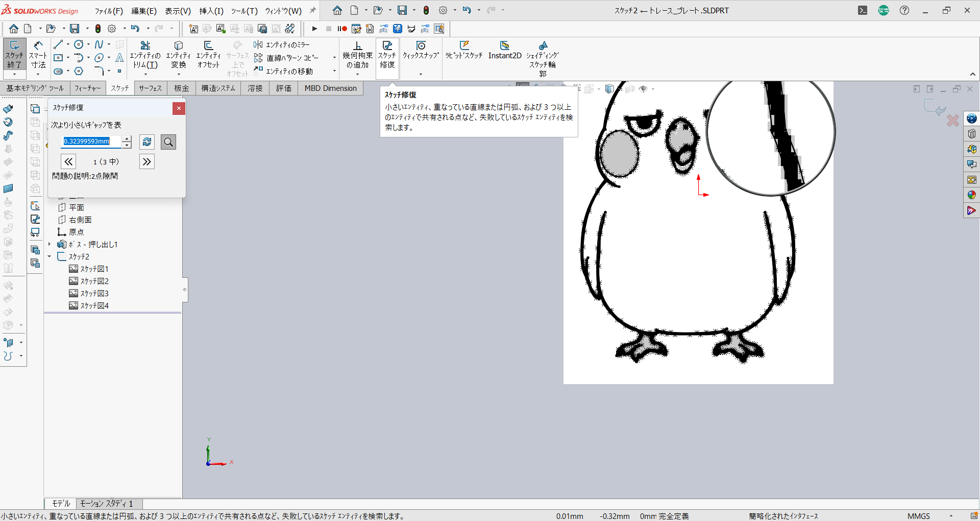
Task: Click the クイックスナップ quick snaps icon
Action: click(421, 50)
